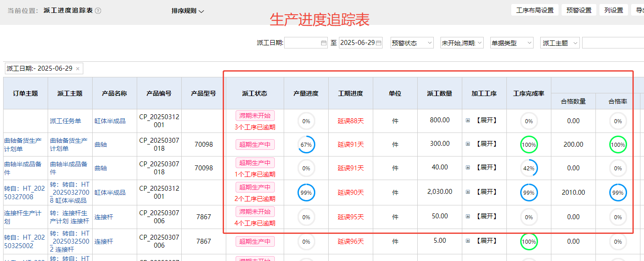This screenshot has height=261, width=644.
Task: Click the CP_20250312001 code in first row
Action: click(159, 120)
